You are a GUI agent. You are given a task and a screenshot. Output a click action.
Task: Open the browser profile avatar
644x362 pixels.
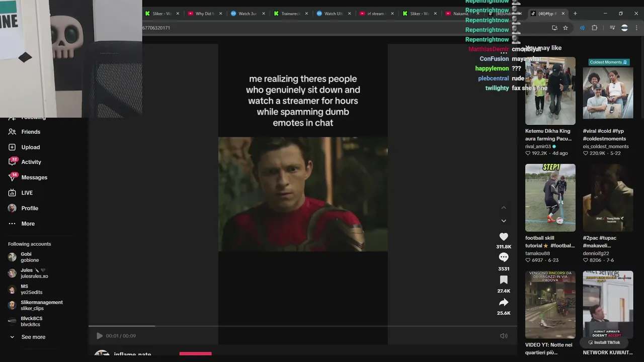coord(624,28)
